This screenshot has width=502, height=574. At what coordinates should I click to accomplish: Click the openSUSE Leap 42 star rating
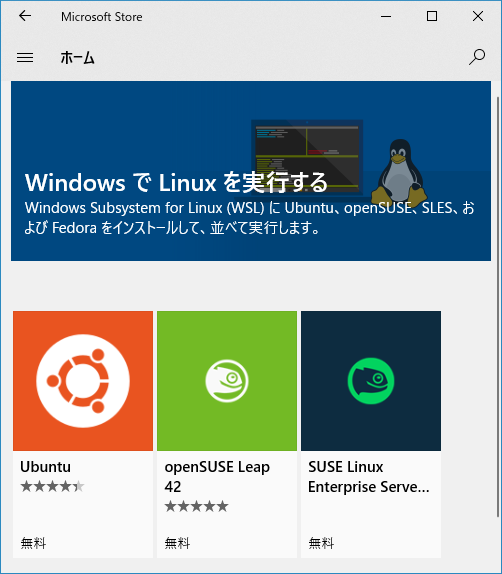196,506
